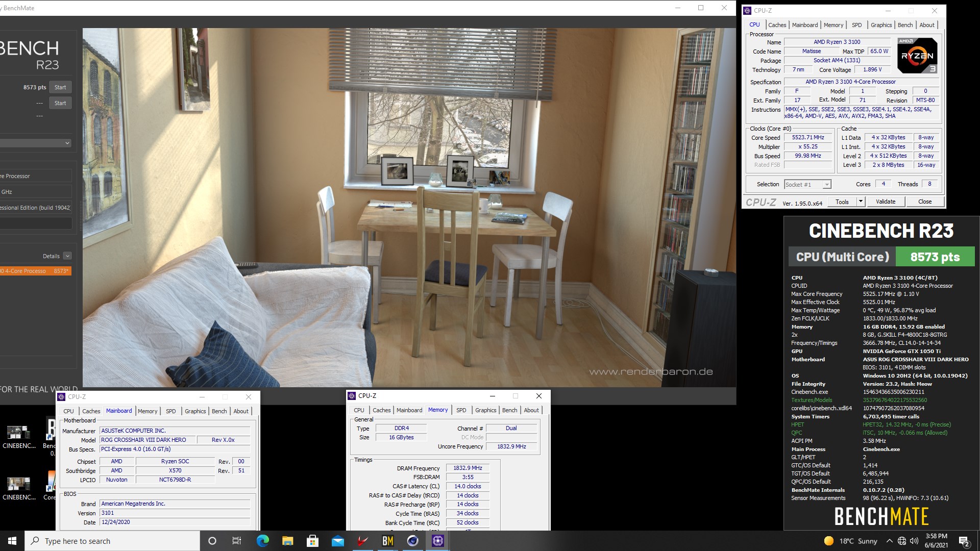The height and width of the screenshot is (551, 980).
Task: Open the second CINEBENCH desktop shortcut at the bottom
Action: (x=19, y=488)
